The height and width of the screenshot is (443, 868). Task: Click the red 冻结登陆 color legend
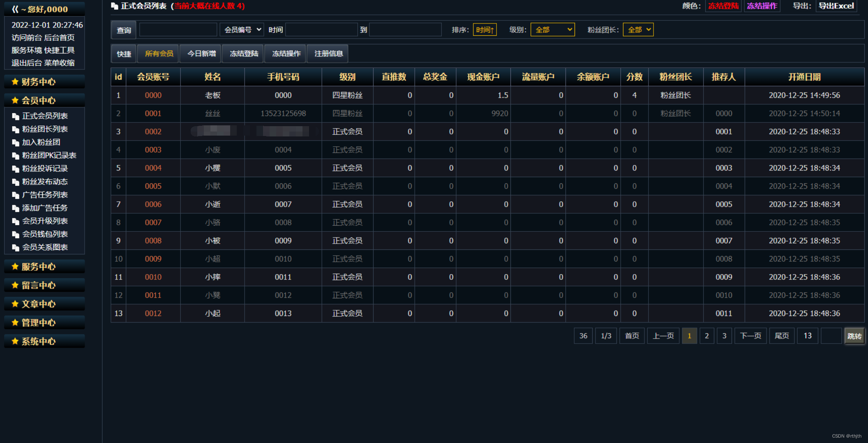(723, 6)
